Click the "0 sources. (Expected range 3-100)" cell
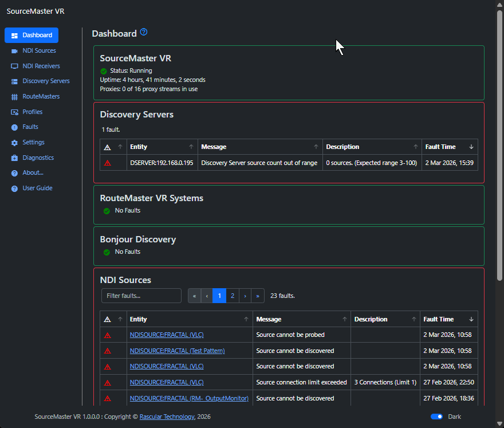Screen dimensions: 504x428 tap(372, 163)
